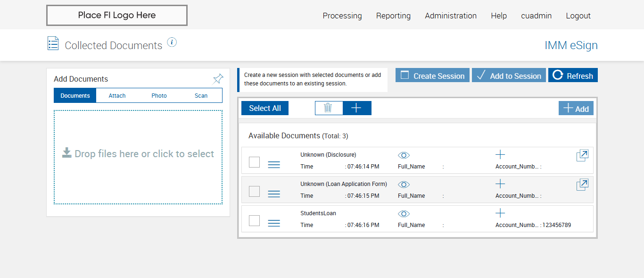Click the red plus on Loan Application Form row
644x278 pixels.
click(x=500, y=184)
